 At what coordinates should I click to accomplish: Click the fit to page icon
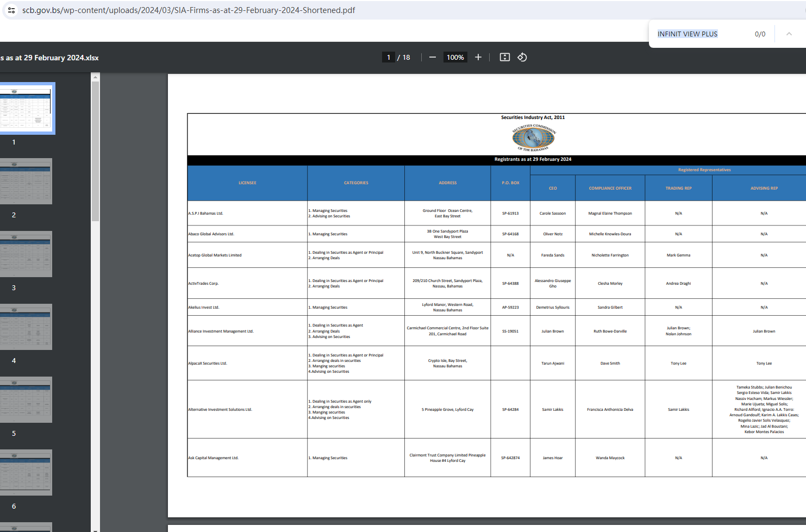tap(505, 57)
